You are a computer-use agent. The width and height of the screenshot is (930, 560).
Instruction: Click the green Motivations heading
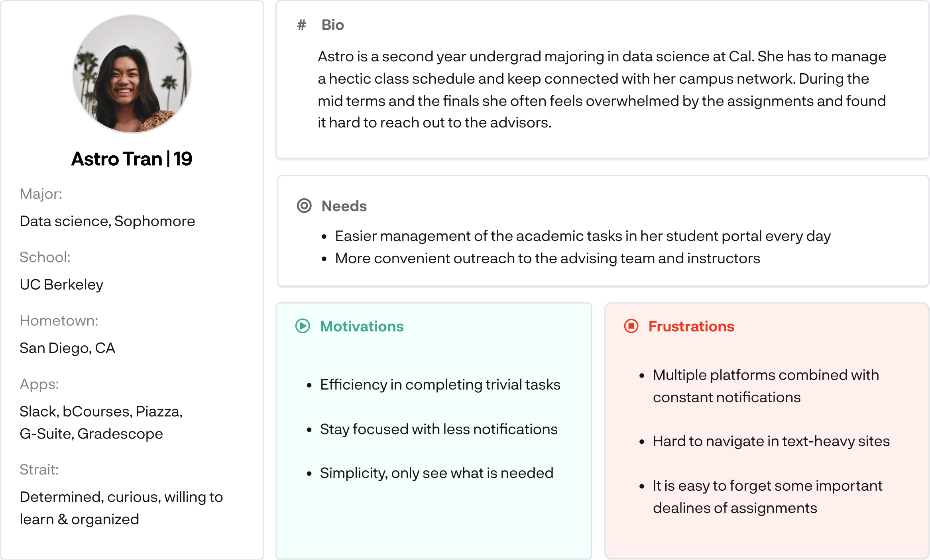[x=362, y=327]
